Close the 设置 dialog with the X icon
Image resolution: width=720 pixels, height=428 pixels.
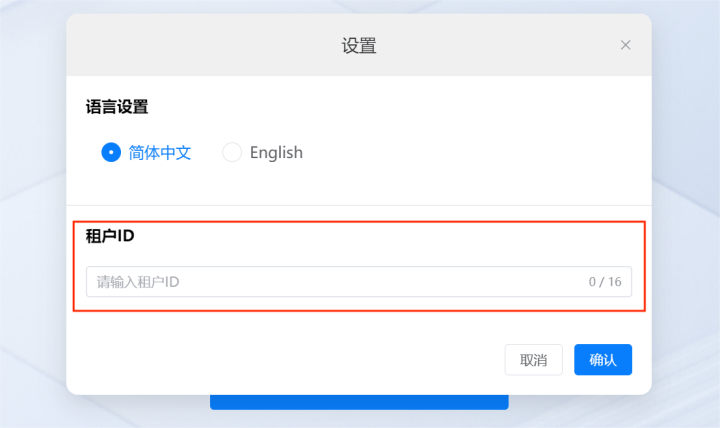625,45
